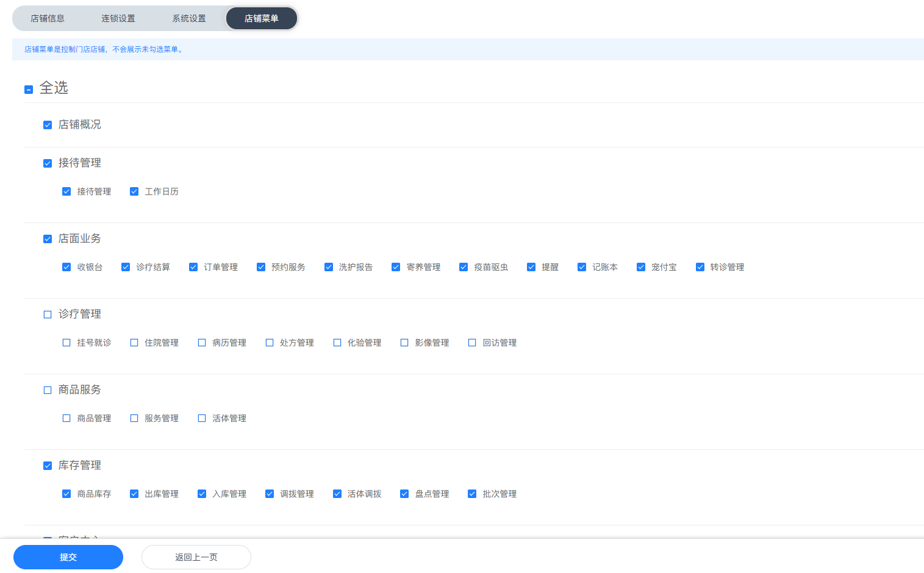
Task: Click the blue 提交 submit button
Action: point(68,557)
